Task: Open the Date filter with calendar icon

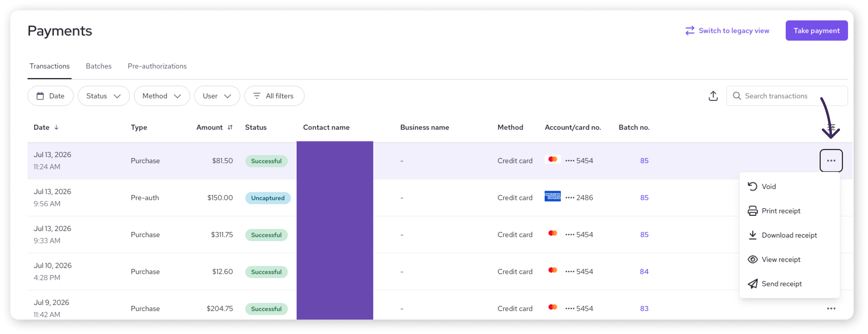Action: click(50, 96)
